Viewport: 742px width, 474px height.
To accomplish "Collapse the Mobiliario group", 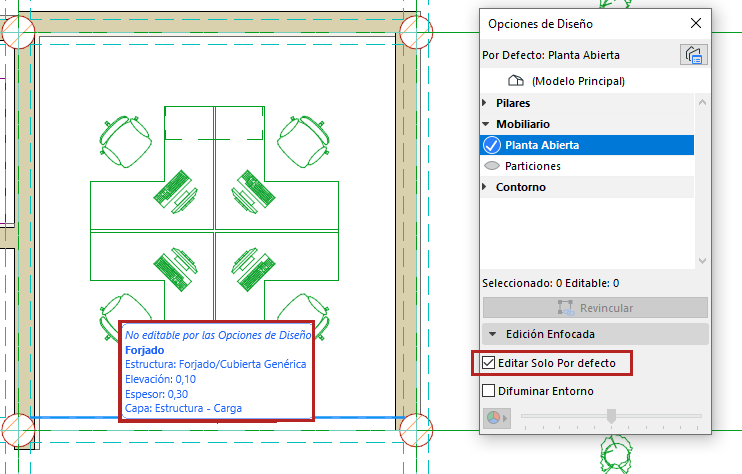I will (486, 124).
